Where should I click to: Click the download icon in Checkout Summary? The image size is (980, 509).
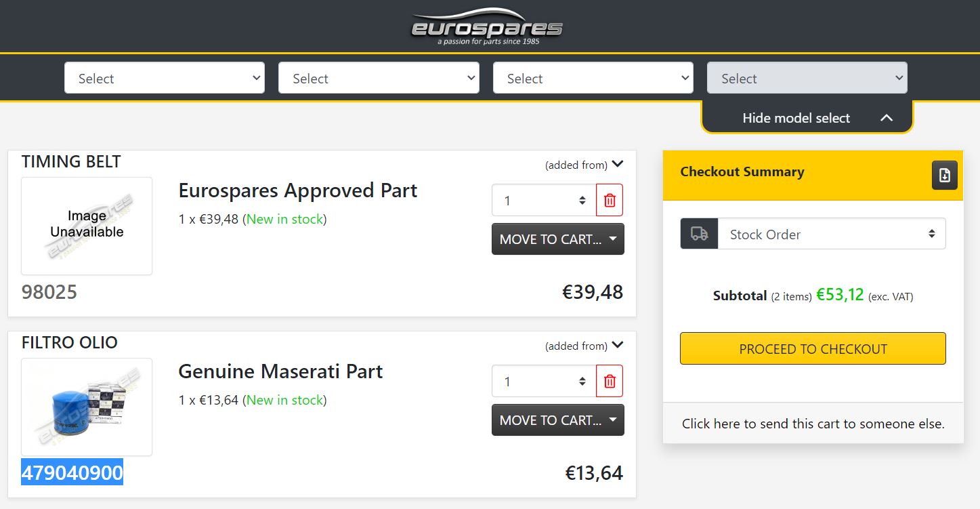pyautogui.click(x=944, y=176)
